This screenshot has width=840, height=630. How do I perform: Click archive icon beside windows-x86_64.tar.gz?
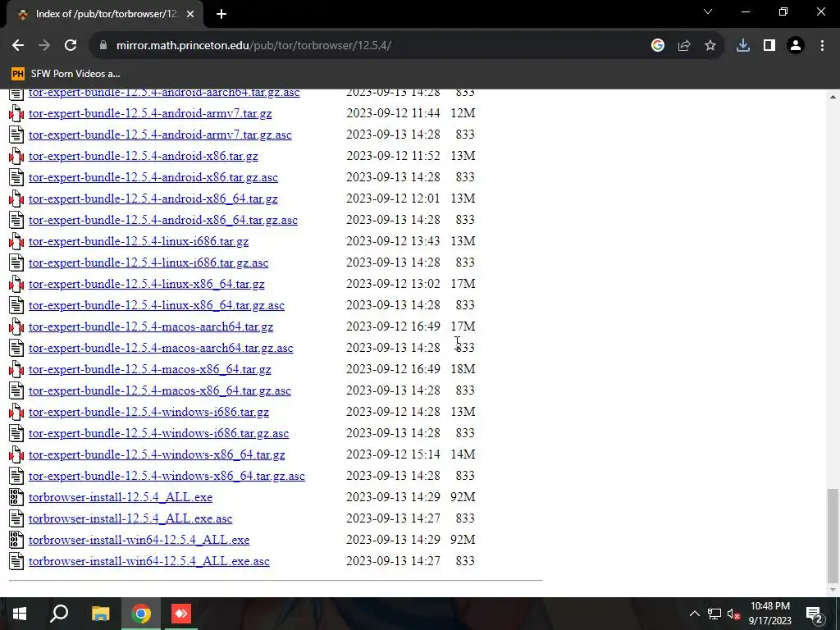16,454
